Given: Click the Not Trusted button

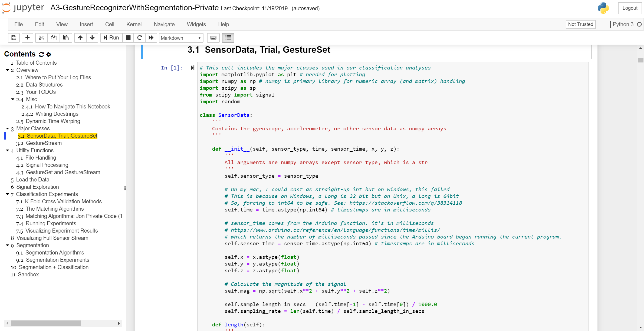Looking at the screenshot, I should [581, 24].
